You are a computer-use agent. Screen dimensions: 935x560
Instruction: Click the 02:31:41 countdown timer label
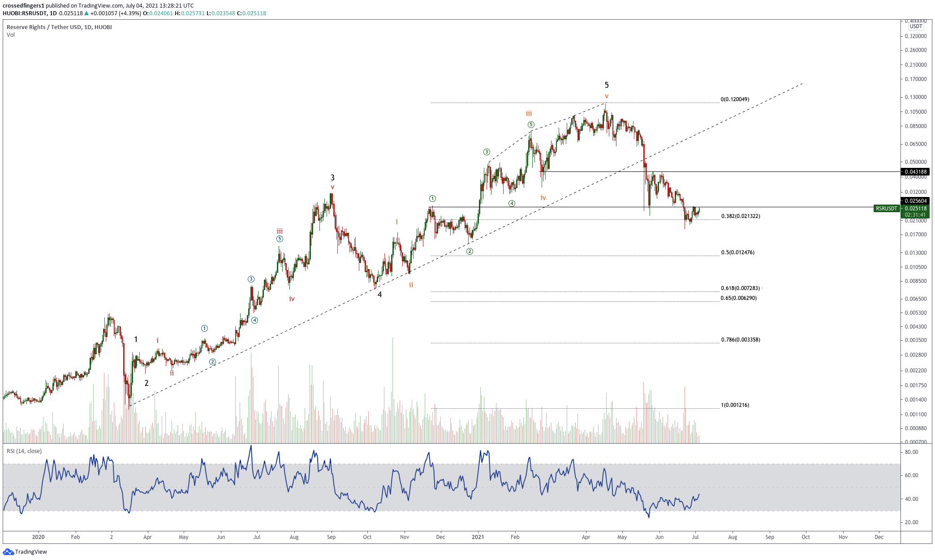pyautogui.click(x=915, y=215)
